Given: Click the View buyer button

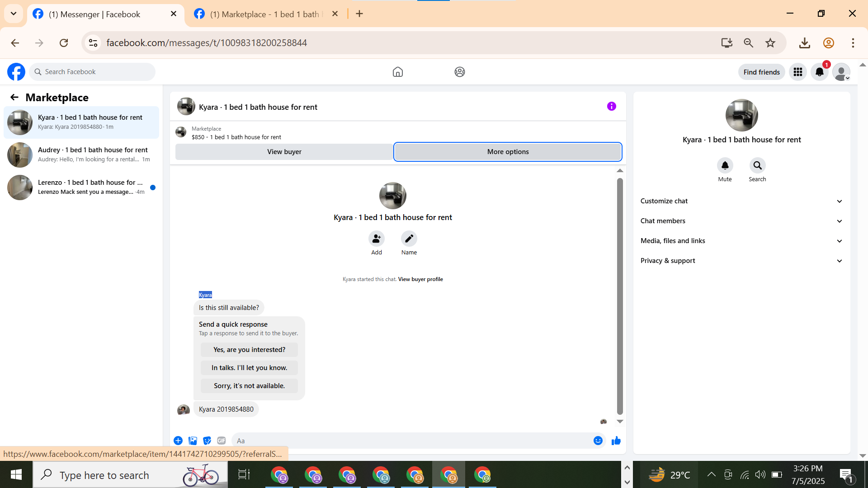Looking at the screenshot, I should click(284, 152).
